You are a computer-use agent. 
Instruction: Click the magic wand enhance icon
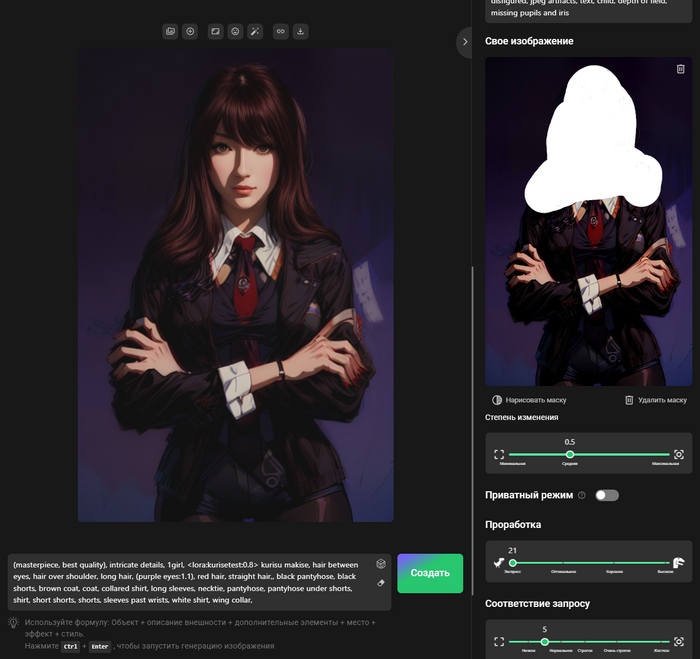click(x=255, y=31)
